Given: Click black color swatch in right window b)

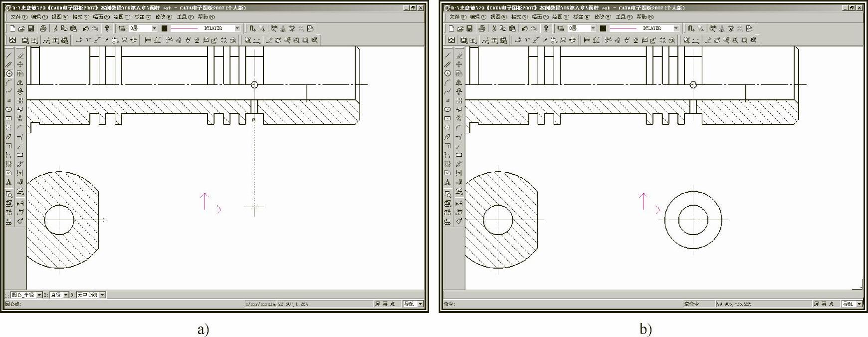Looking at the screenshot, I should [x=603, y=28].
